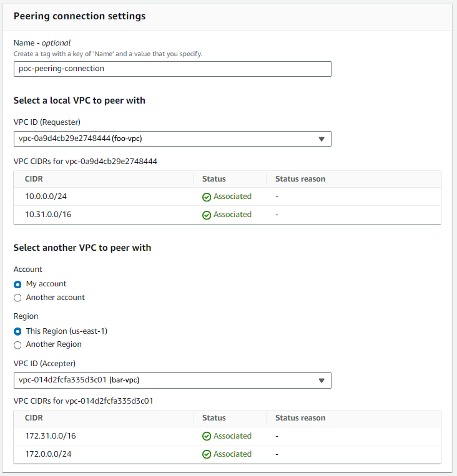Open the VPC ID (Requester) dropdown arrow
Viewport: 457px width, 476px height.
coord(322,139)
